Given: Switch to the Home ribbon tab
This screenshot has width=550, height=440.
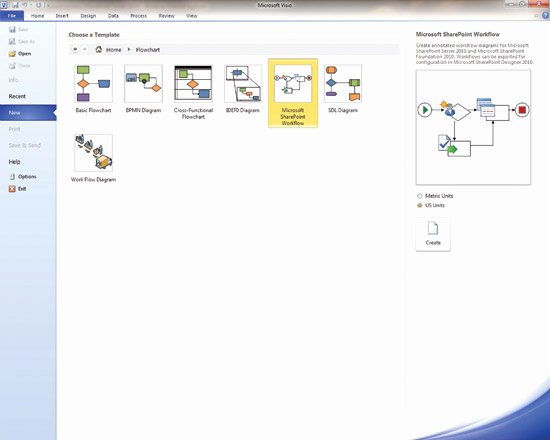Looking at the screenshot, I should click(38, 16).
